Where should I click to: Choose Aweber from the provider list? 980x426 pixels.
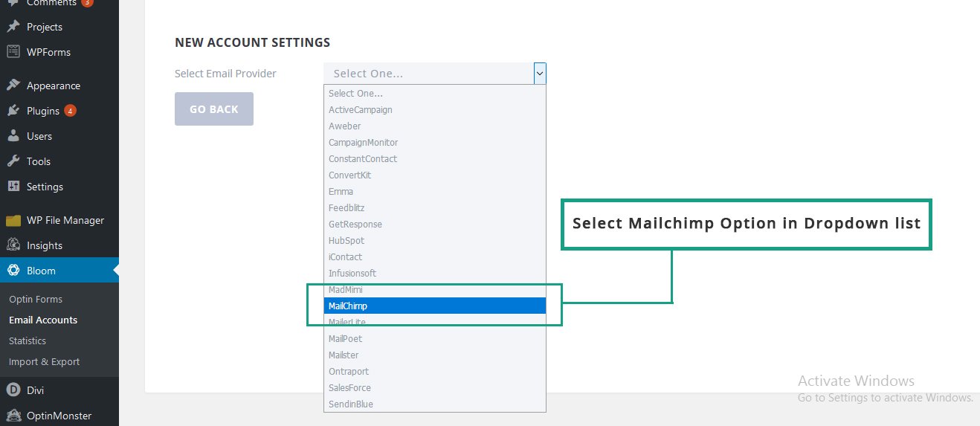(435, 126)
